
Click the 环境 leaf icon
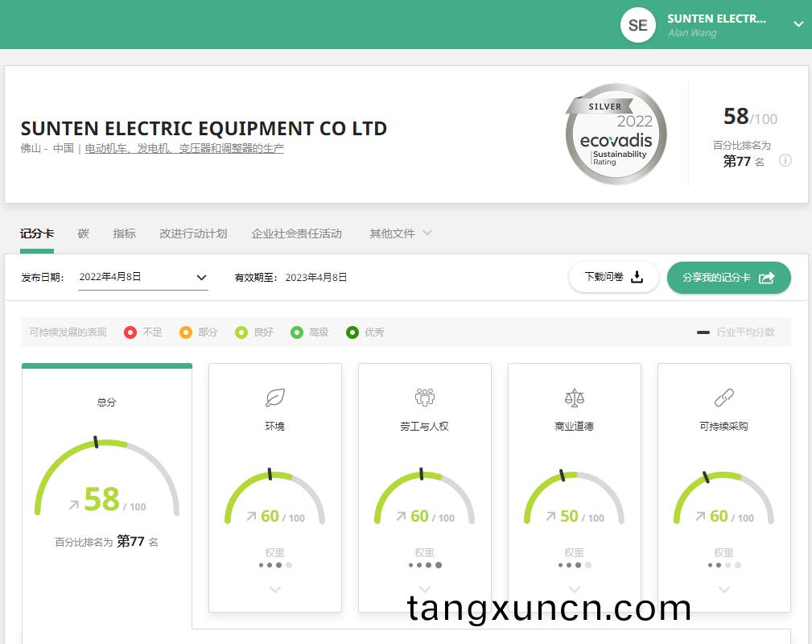tap(275, 398)
